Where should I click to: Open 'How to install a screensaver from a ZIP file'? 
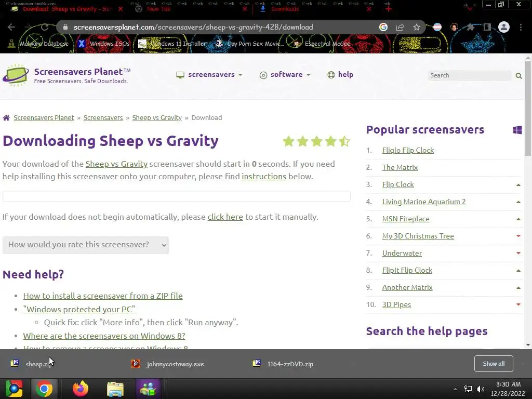(x=103, y=296)
